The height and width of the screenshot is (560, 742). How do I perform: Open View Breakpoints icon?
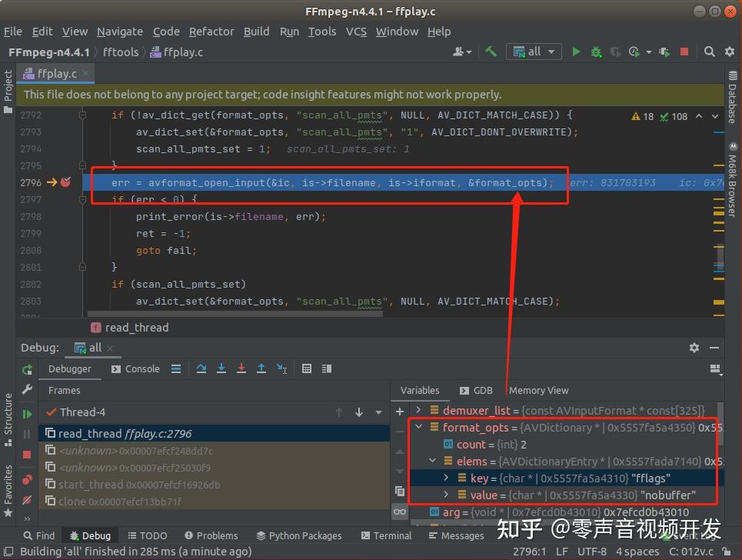(x=27, y=479)
